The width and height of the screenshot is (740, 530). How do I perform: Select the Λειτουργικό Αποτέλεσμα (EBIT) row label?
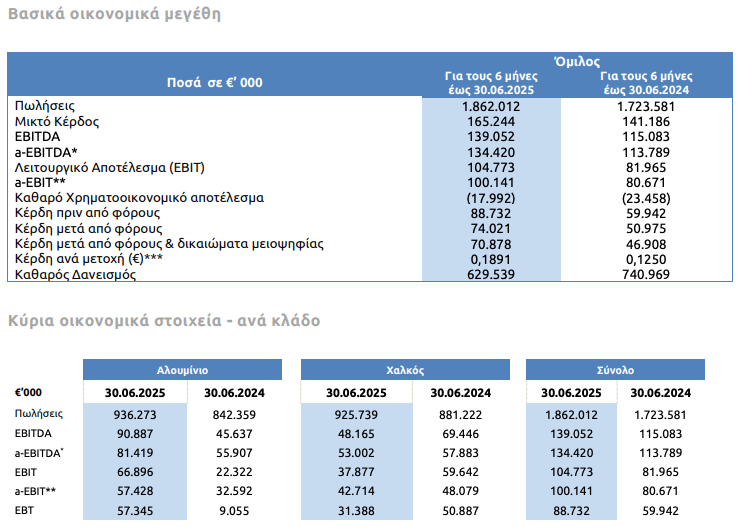(x=109, y=168)
